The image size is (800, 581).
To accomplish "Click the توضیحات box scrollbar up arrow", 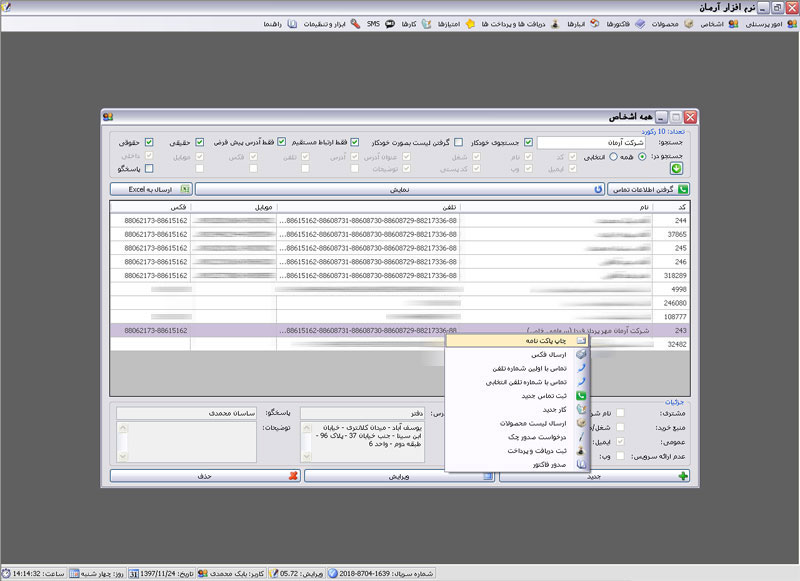I will click(122, 428).
